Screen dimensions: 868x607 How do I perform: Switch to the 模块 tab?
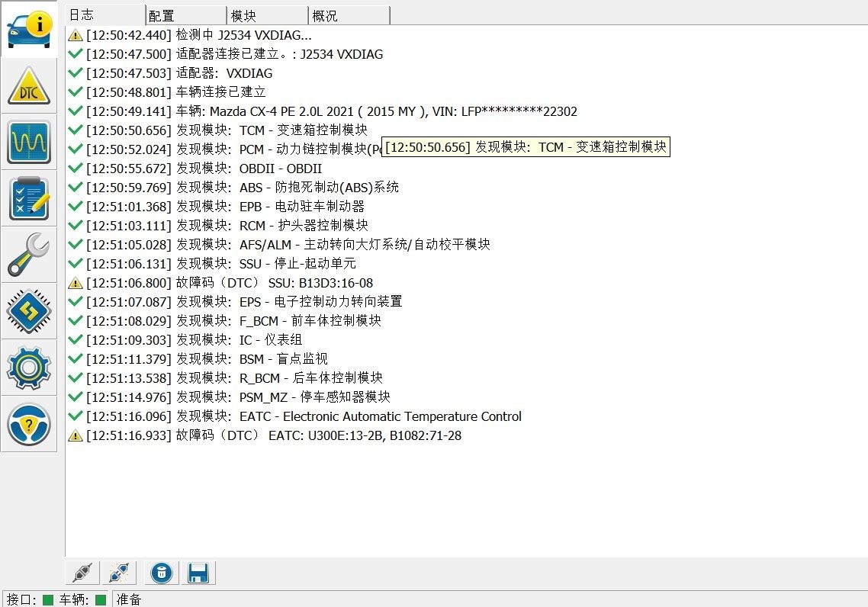click(268, 15)
